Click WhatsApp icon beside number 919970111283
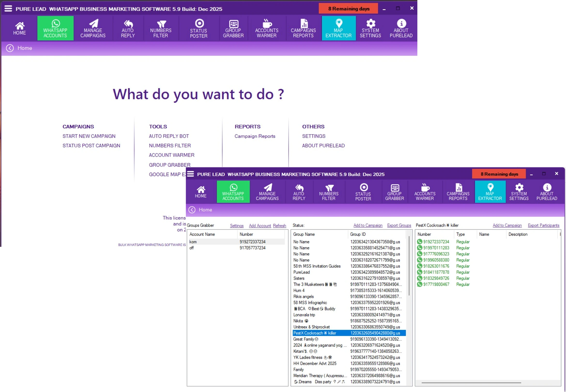 pos(420,248)
